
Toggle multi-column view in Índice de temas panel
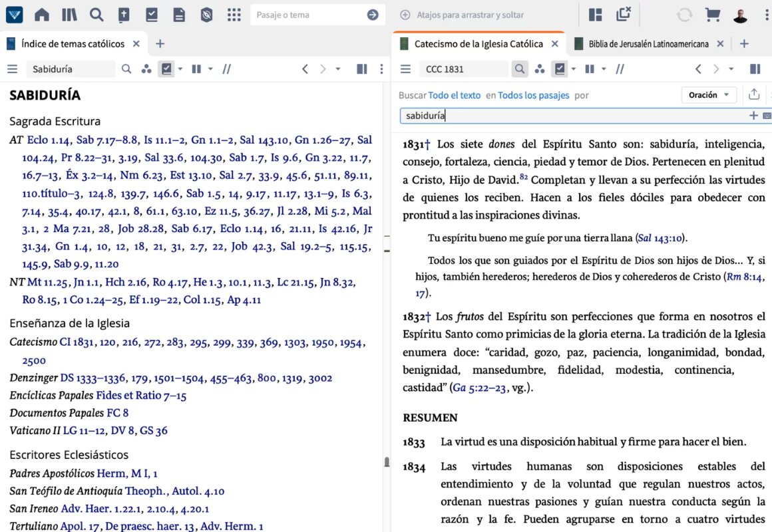click(x=196, y=69)
